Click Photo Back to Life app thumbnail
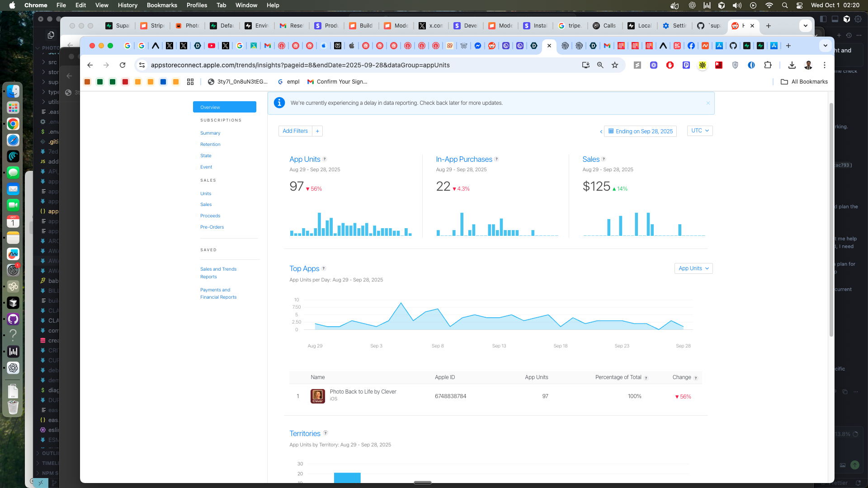Viewport: 868px width, 488px height. tap(317, 396)
